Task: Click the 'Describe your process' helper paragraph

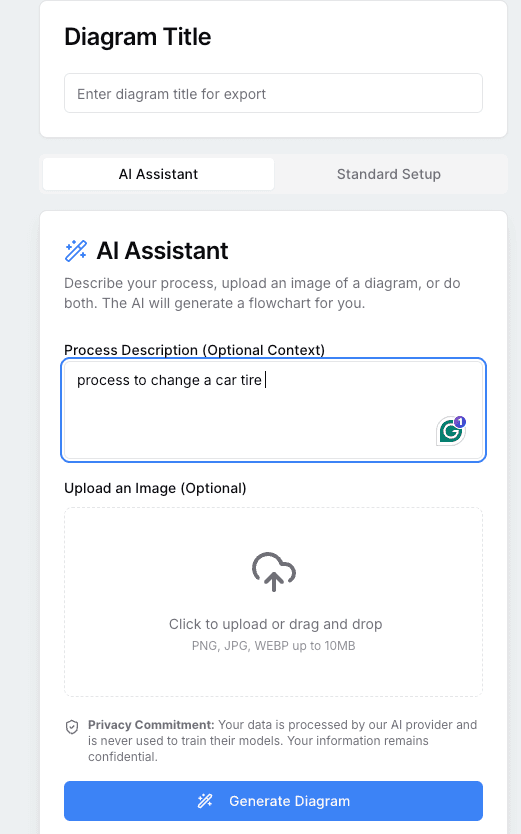Action: (x=262, y=293)
